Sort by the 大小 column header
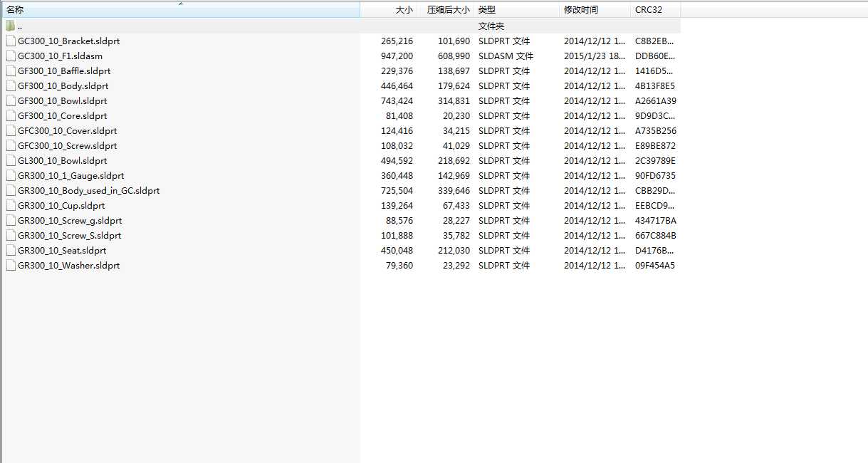 click(x=388, y=10)
